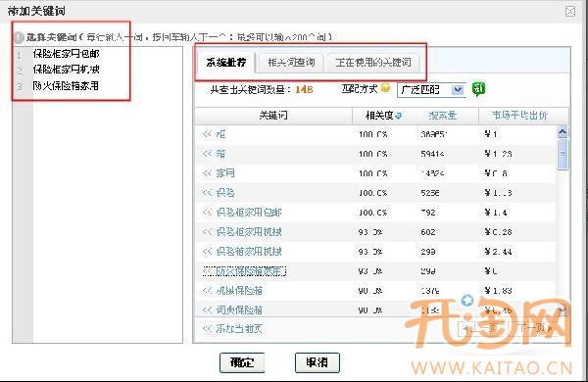Close the 添加关键词 dialog with X icon
The image size is (588, 382).
click(570, 12)
